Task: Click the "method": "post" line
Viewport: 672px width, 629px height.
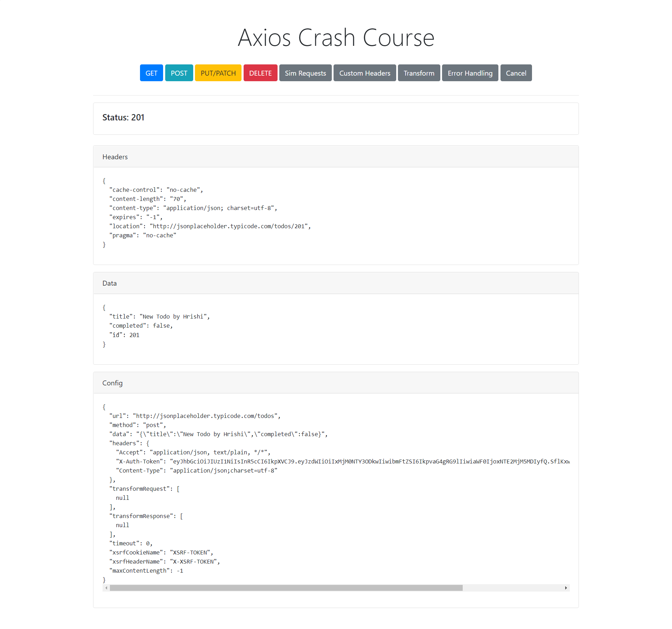Action: 138,425
